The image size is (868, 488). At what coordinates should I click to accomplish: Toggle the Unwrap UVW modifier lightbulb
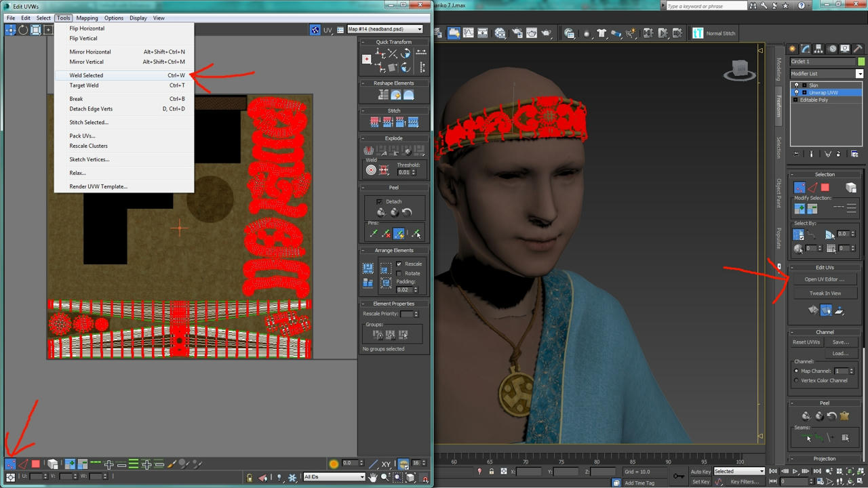[x=797, y=92]
